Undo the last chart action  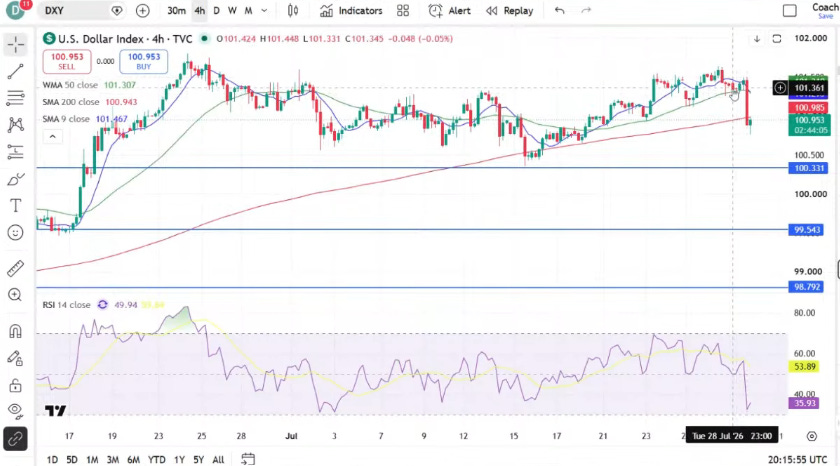(559, 10)
